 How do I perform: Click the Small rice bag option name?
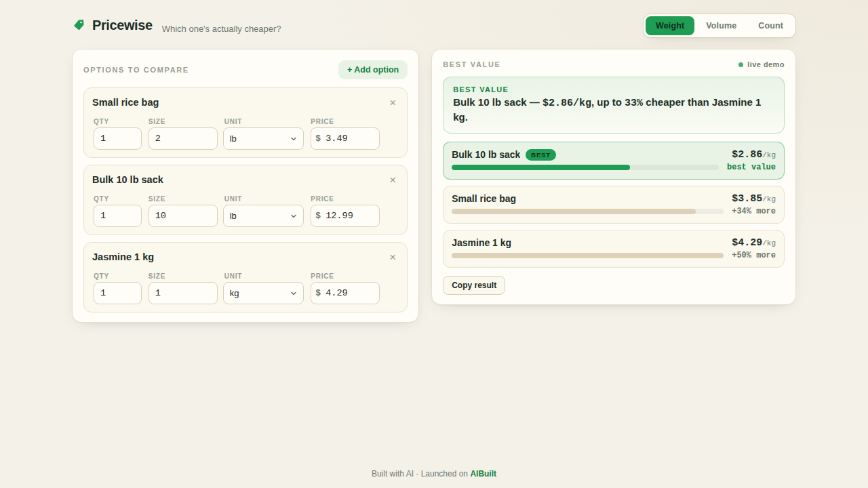point(125,102)
